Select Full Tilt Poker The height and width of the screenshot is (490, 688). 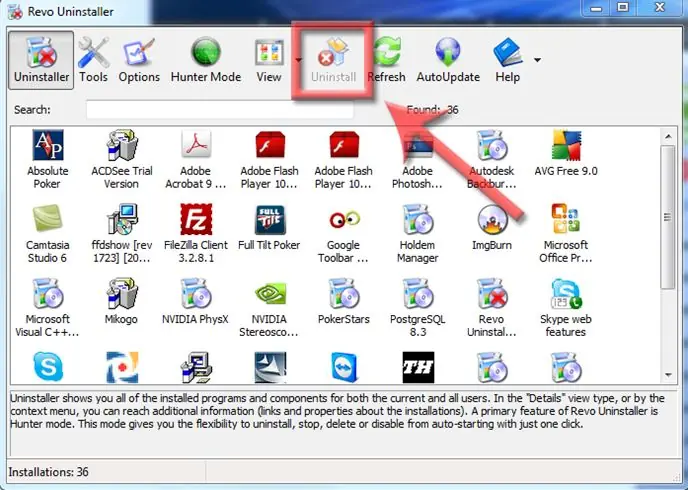269,227
